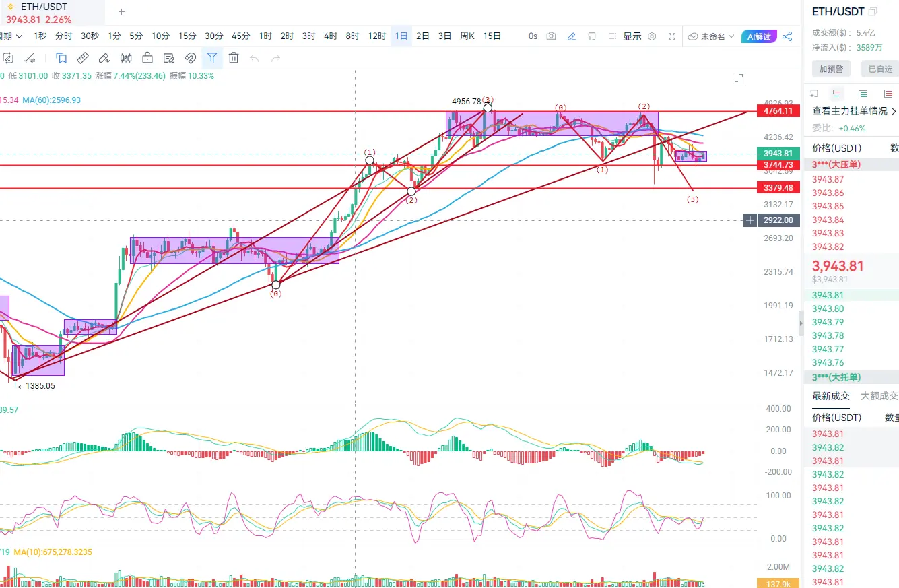Select the ETH/USDT chart tab
The height and width of the screenshot is (588, 899).
52,12
